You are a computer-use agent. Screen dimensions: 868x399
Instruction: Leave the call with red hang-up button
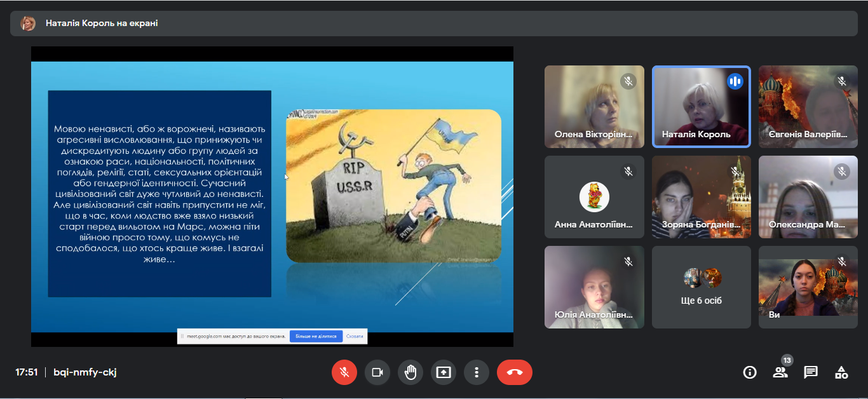[514, 372]
